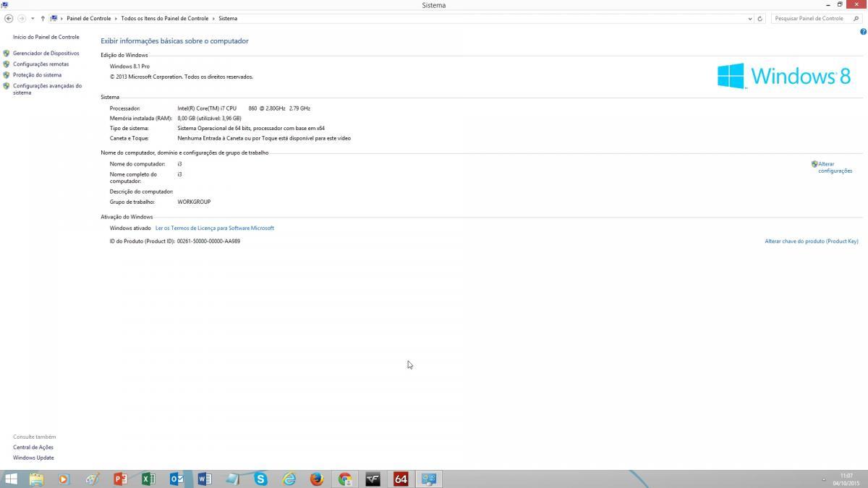Open the red 64 application icon

pyautogui.click(x=401, y=479)
